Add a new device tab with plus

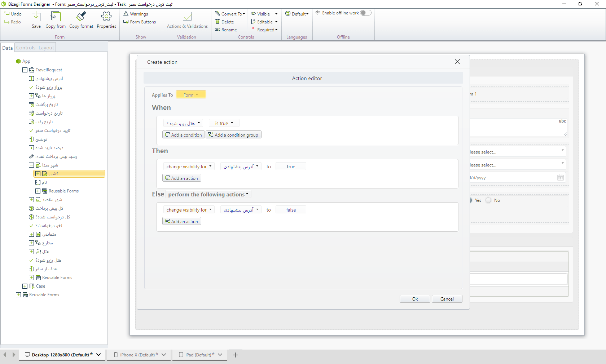[x=236, y=355]
